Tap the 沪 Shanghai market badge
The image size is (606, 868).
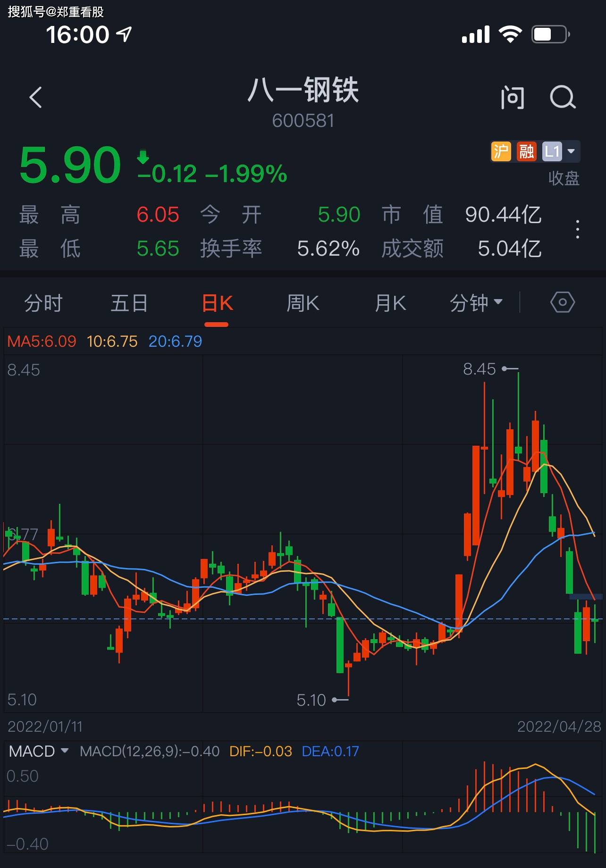pos(501,152)
